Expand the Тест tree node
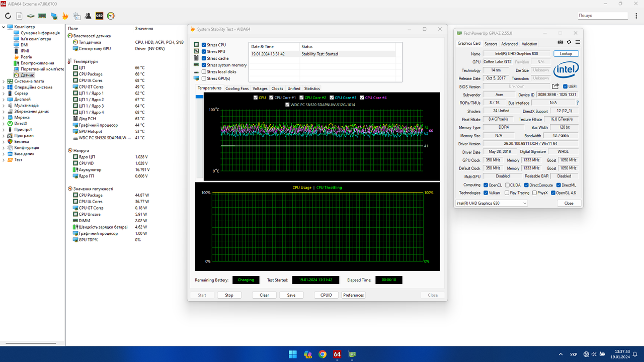Image resolution: width=644 pixels, height=362 pixels. [x=4, y=159]
